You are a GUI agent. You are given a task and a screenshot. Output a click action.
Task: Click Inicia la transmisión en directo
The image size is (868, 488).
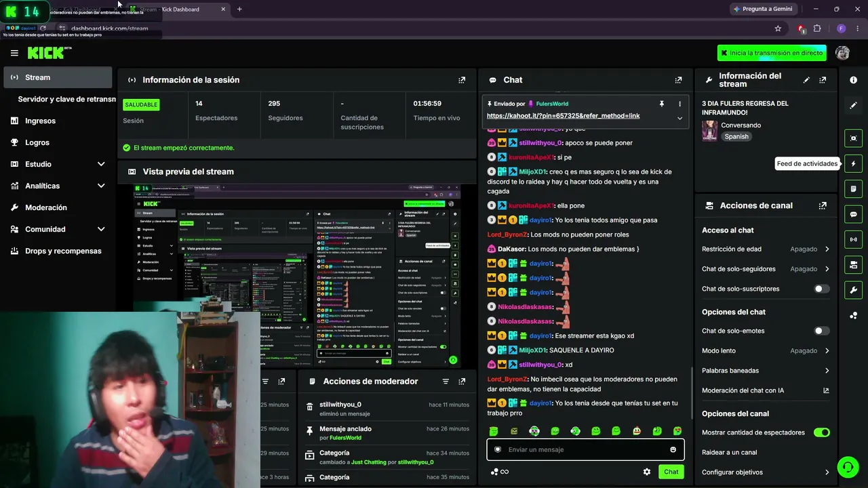pos(772,53)
